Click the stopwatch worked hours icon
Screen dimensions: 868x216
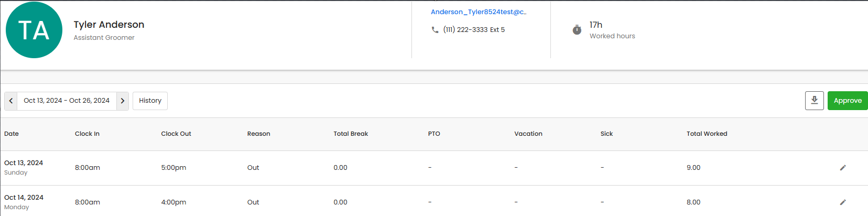[x=577, y=30]
